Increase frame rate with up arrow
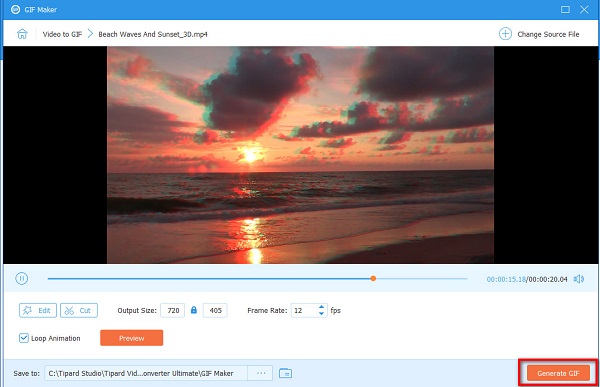The height and width of the screenshot is (387, 600). [321, 307]
